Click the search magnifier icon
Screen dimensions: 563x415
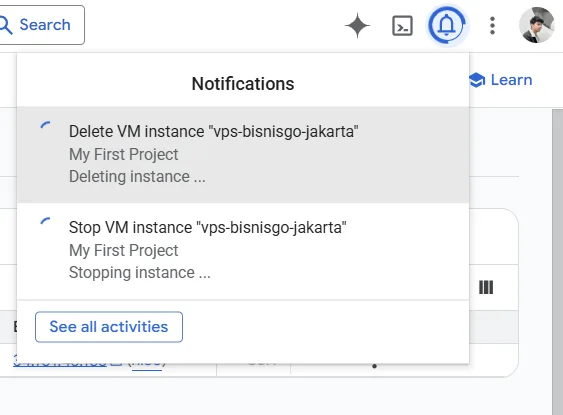point(6,25)
